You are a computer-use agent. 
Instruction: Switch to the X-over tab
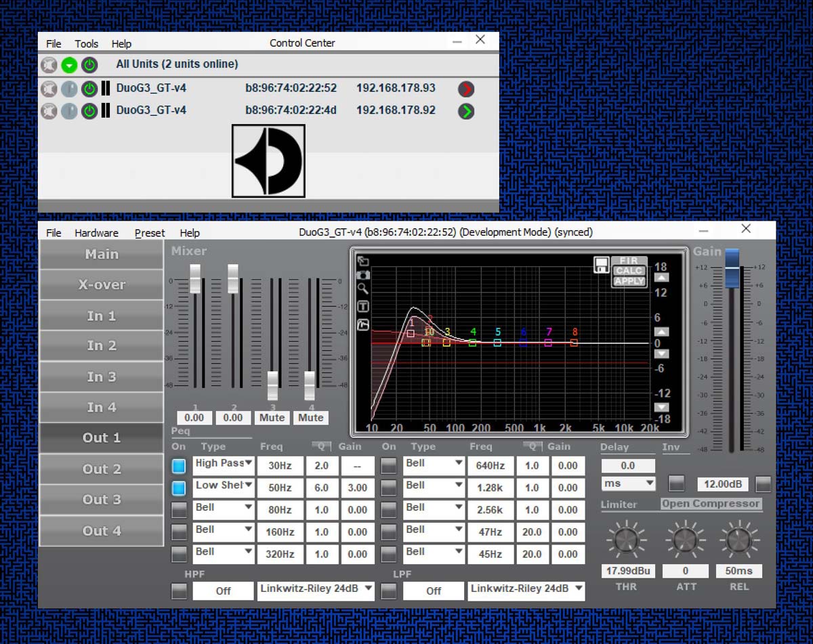pyautogui.click(x=101, y=285)
